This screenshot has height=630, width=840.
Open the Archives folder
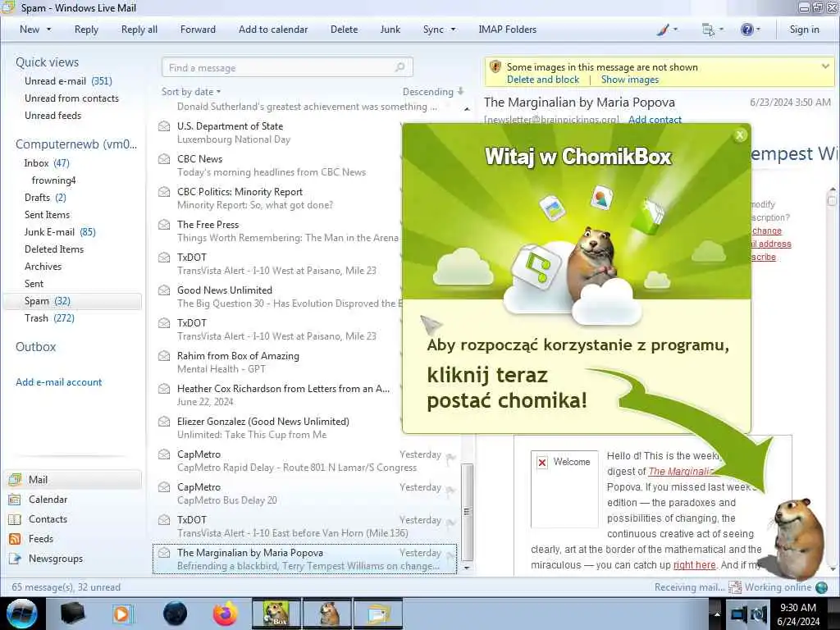coord(43,267)
